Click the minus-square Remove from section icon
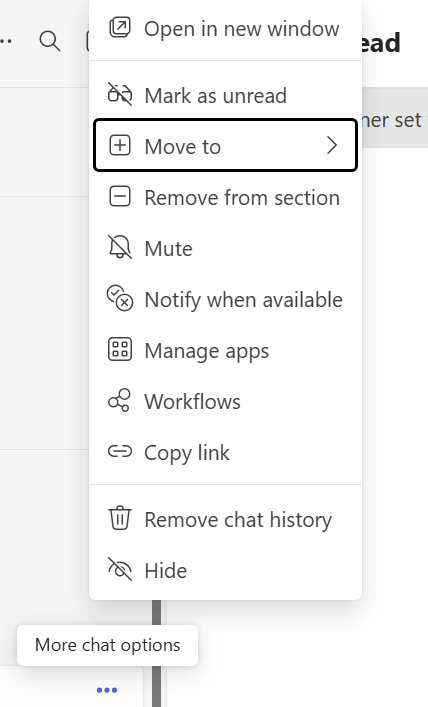 coord(120,197)
